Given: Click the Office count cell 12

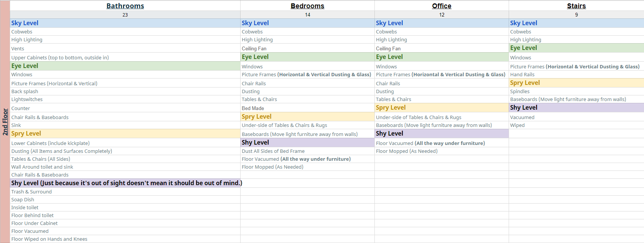Looking at the screenshot, I should (442, 15).
